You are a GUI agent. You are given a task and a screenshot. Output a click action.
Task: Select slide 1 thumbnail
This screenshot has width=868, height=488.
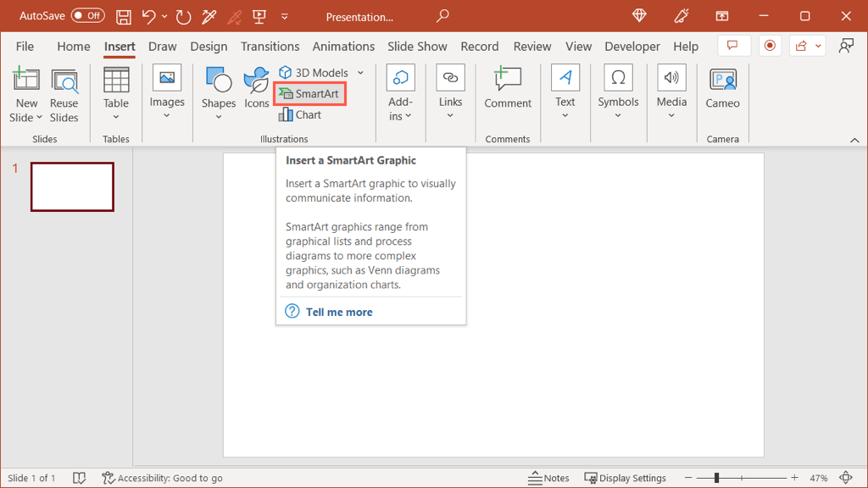(73, 187)
